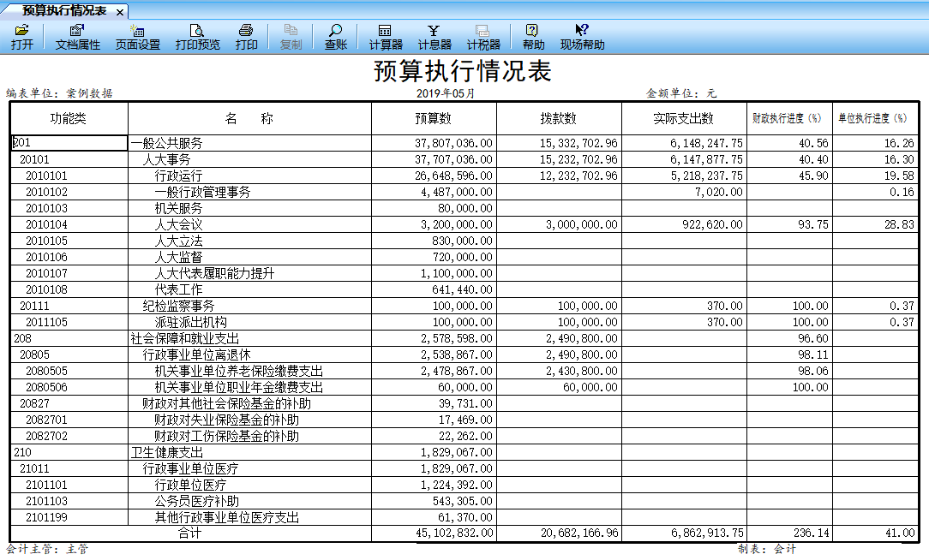Select the 一般公共服务 row
This screenshot has height=560, width=929.
171,143
